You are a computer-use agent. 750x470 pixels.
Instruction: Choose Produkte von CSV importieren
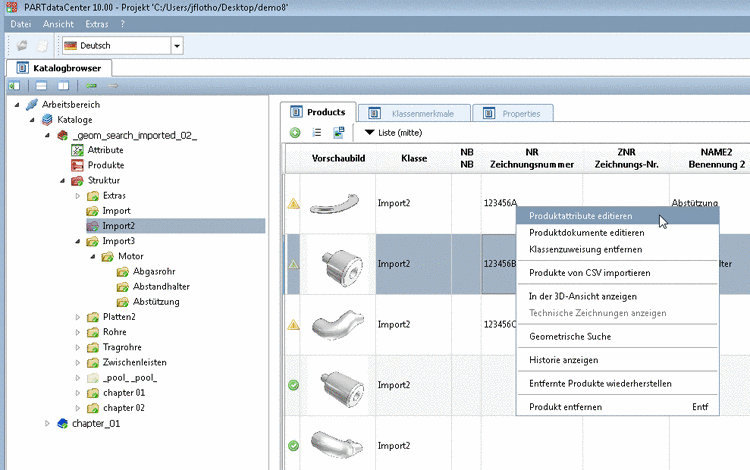[x=618, y=273]
